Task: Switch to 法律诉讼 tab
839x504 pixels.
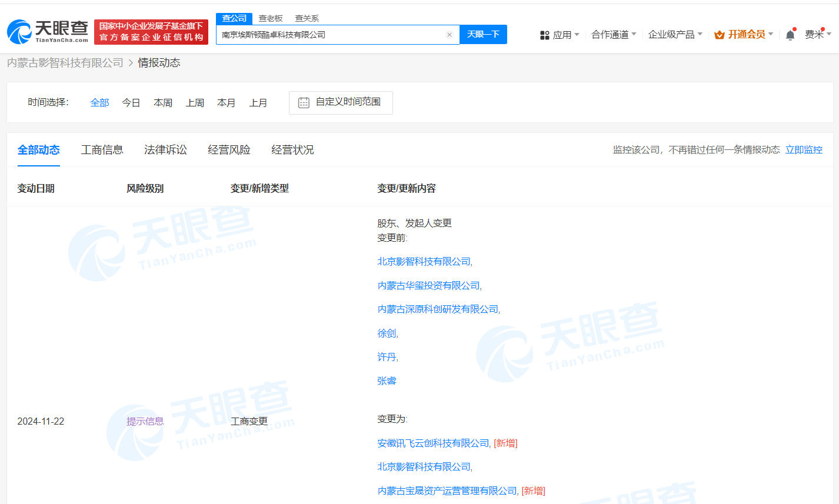Action: coord(165,150)
